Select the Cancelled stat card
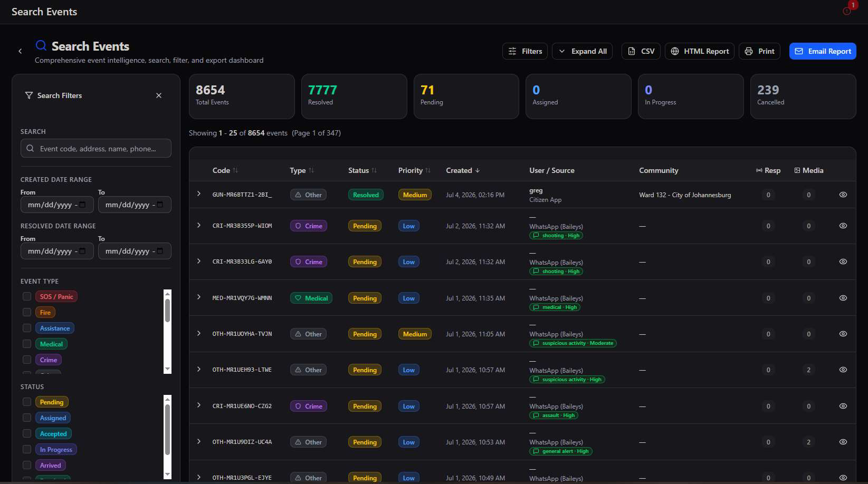This screenshot has height=484, width=868. point(803,96)
